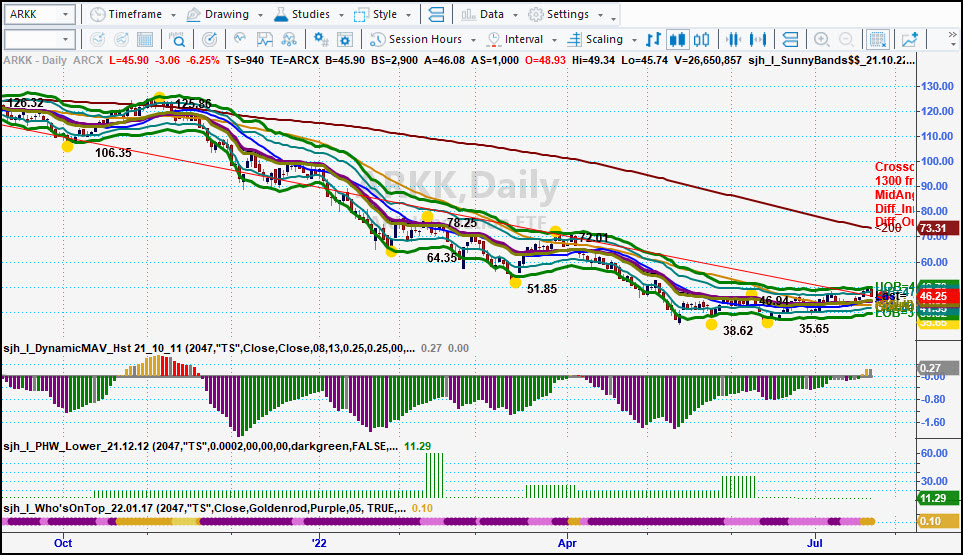The height and width of the screenshot is (555, 963).
Task: Click the zoom in magnifier icon
Action: (x=822, y=39)
